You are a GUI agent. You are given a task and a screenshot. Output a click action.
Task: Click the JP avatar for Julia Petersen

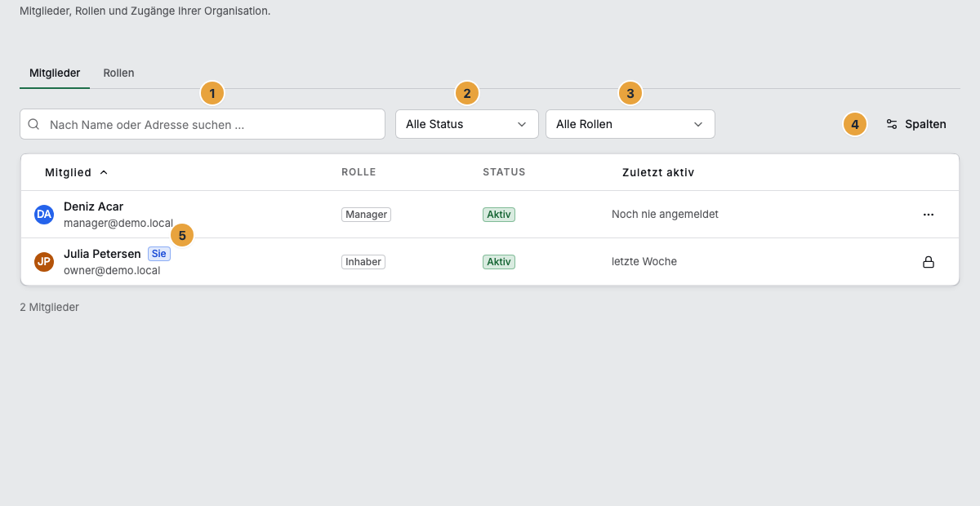pos(44,262)
